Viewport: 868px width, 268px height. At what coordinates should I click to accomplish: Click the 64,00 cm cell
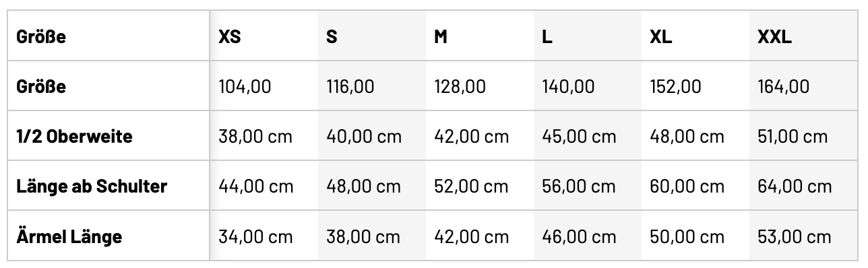(x=795, y=187)
